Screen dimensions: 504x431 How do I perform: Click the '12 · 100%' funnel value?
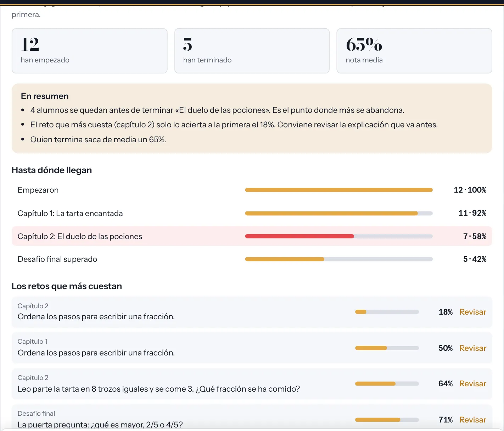pyautogui.click(x=470, y=190)
